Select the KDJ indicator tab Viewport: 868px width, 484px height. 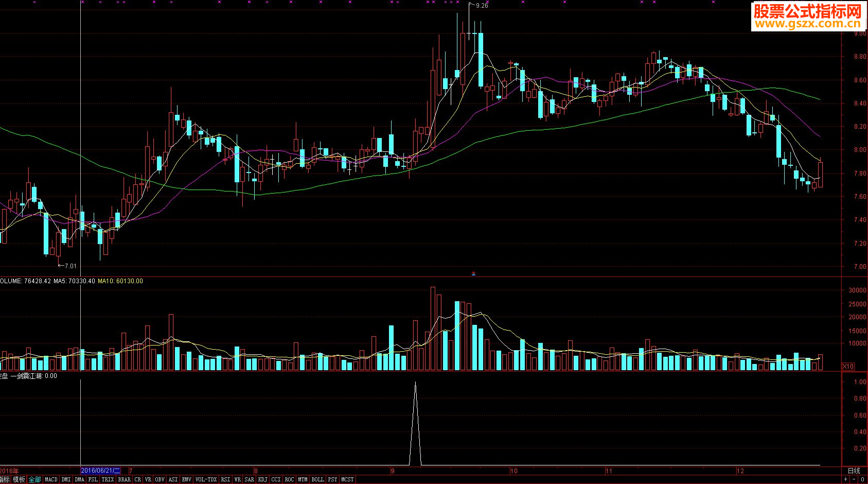(x=262, y=479)
